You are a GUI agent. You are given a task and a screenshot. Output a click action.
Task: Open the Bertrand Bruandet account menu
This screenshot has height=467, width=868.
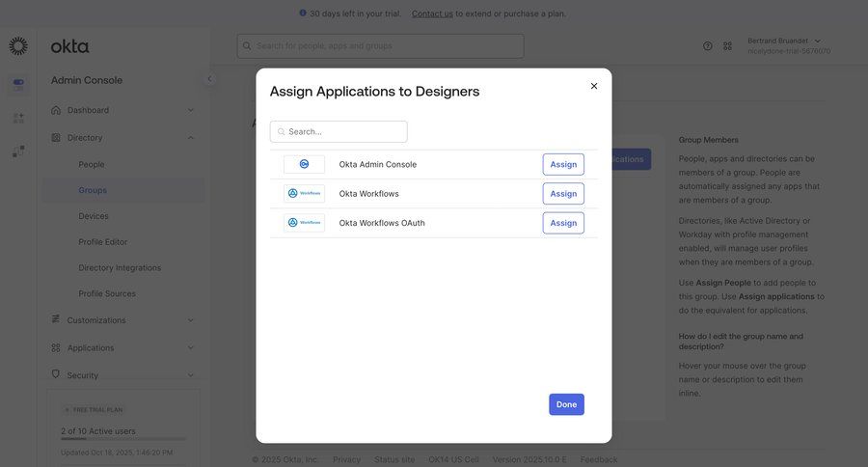point(789,46)
